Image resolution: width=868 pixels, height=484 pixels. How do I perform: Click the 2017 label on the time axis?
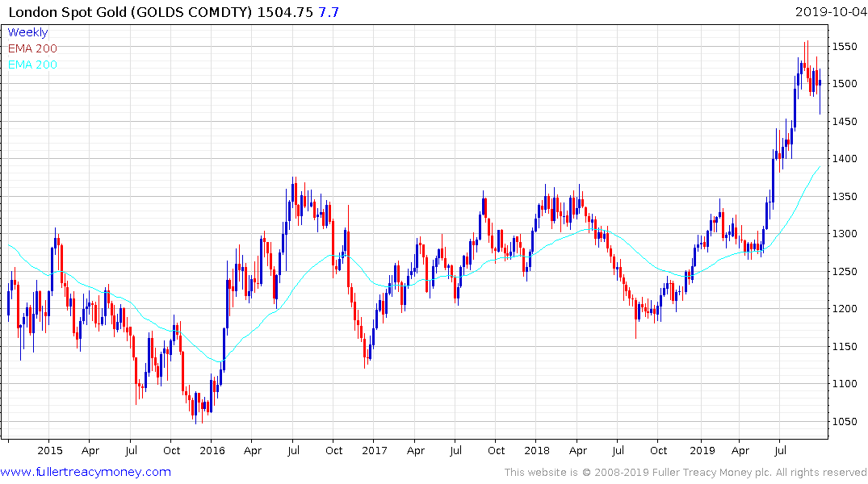374,450
